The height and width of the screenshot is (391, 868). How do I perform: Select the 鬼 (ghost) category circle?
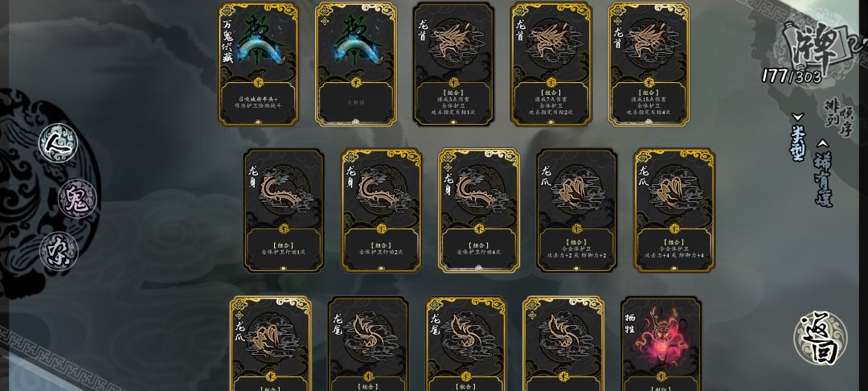tap(77, 199)
